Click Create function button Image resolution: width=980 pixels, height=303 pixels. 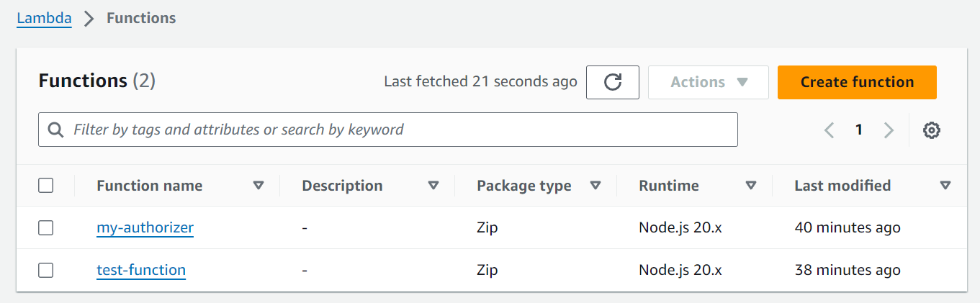[857, 82]
